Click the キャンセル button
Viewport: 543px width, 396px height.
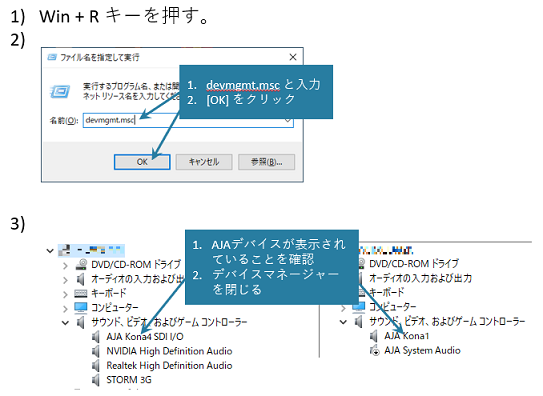tap(204, 162)
